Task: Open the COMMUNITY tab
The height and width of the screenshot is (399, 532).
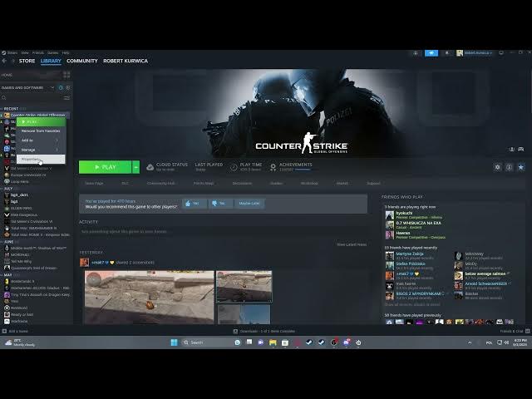Action: [x=82, y=61]
